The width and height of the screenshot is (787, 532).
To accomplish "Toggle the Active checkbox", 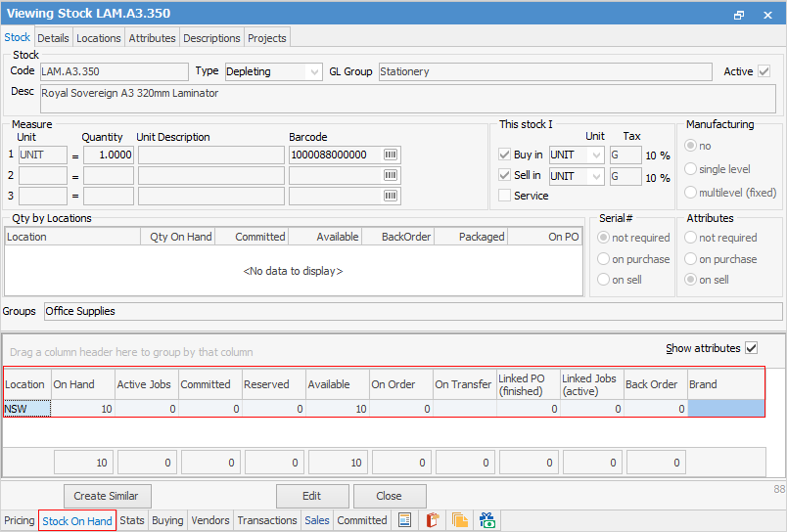I will click(764, 71).
